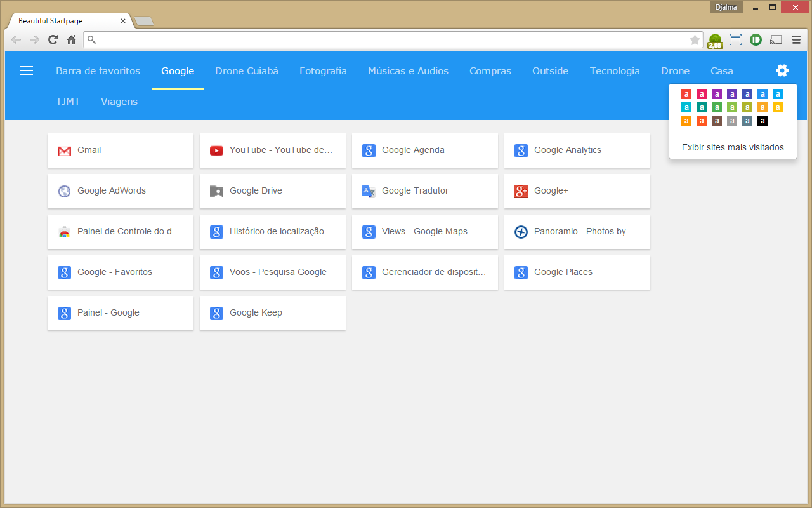Switch to Barra de favoritos tab
The image size is (812, 508).
tap(98, 71)
